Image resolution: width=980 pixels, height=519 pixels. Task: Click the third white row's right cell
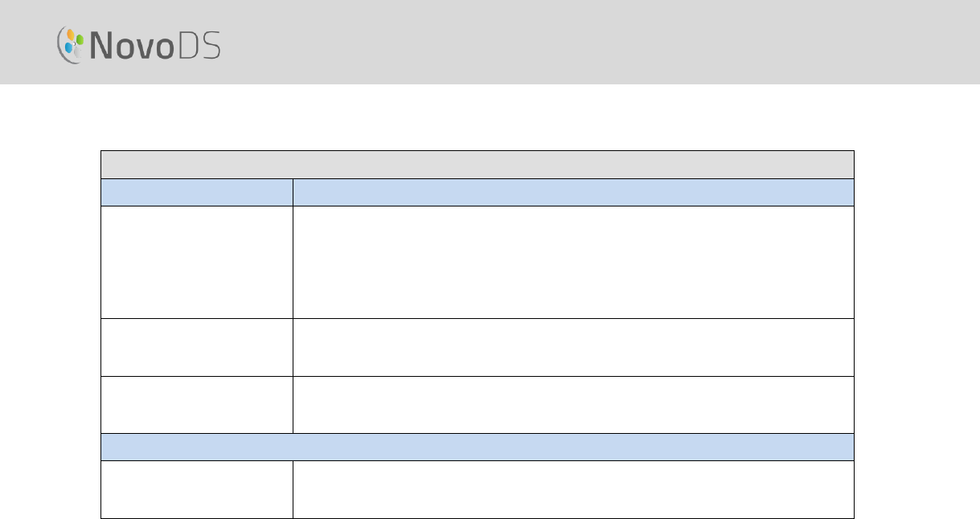click(x=573, y=405)
